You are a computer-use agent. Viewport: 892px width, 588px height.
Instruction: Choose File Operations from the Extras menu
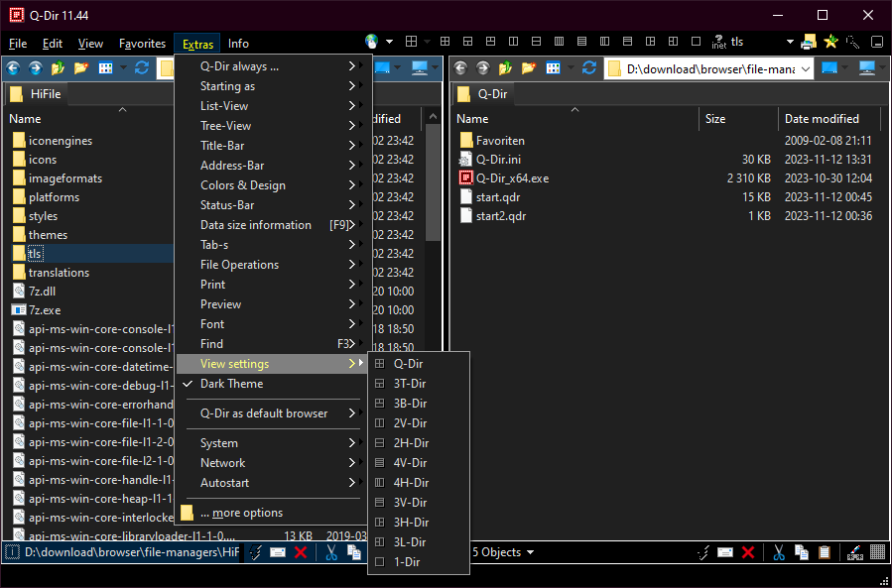(x=239, y=265)
